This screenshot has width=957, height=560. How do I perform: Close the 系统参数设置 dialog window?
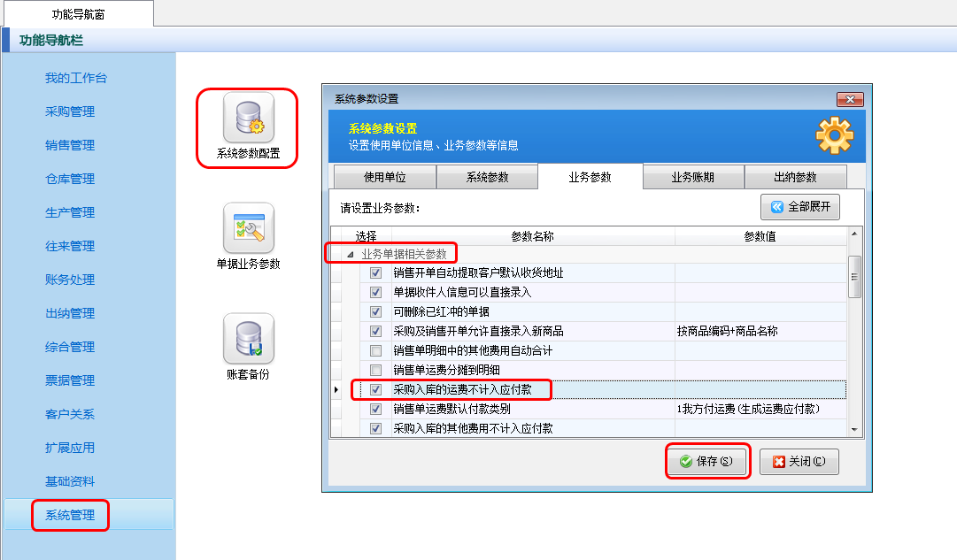(849, 99)
